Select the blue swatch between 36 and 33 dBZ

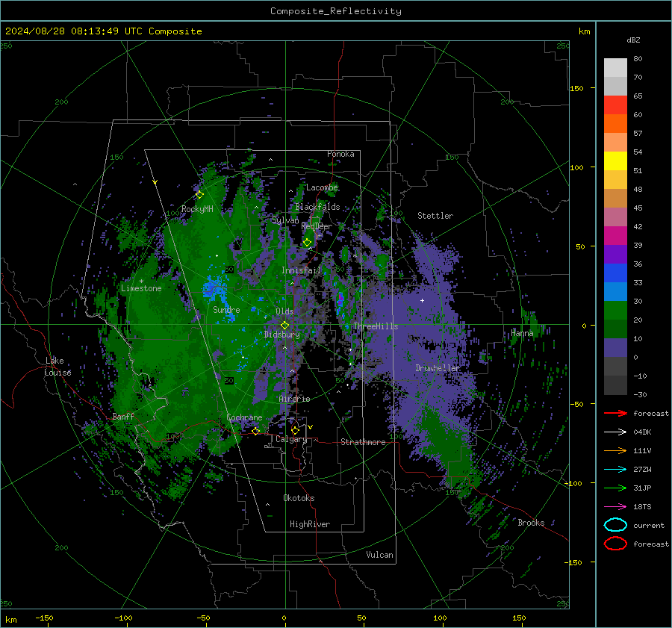click(x=615, y=273)
